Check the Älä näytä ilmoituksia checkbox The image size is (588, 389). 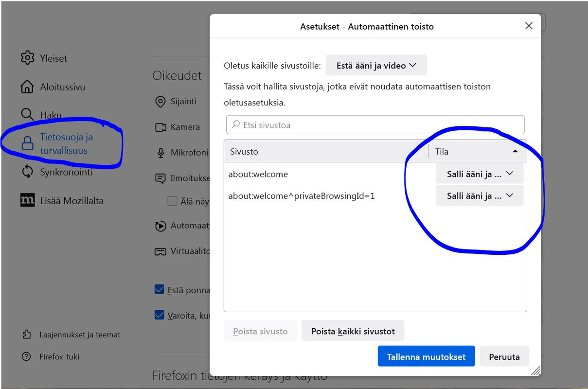point(172,201)
